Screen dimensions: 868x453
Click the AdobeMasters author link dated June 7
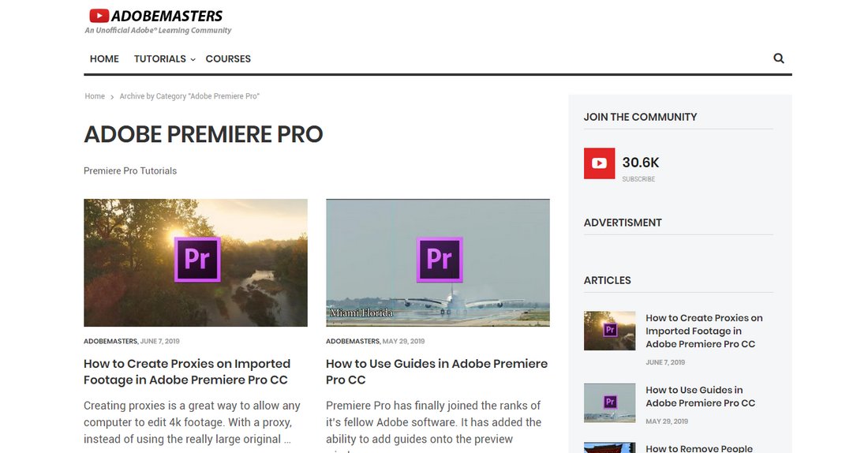pyautogui.click(x=110, y=341)
